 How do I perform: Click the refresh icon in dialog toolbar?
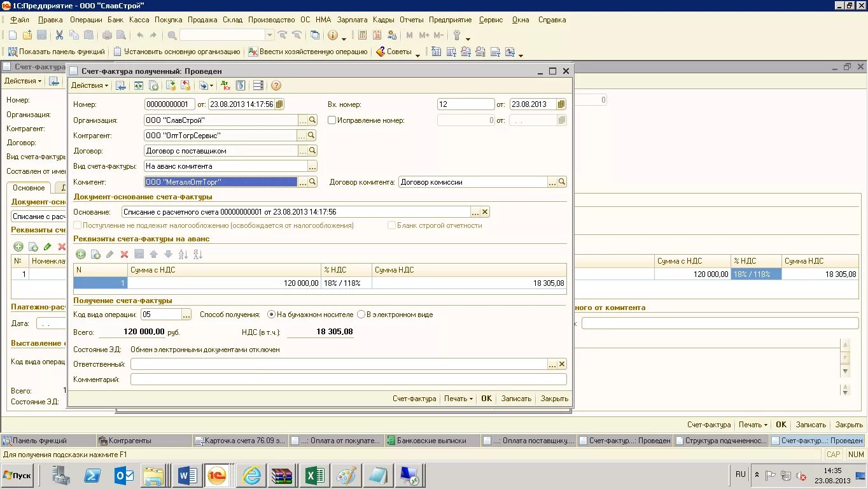pyautogui.click(x=138, y=85)
